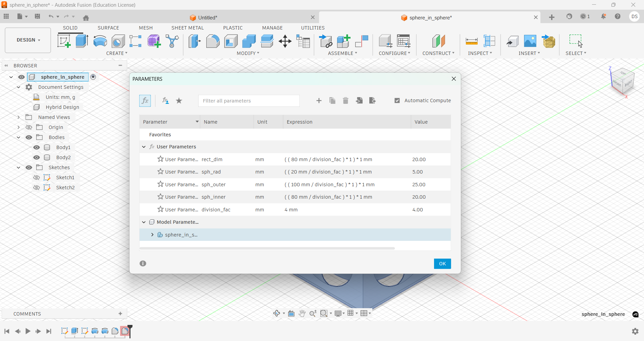Select the Pan hand tool

302,314
